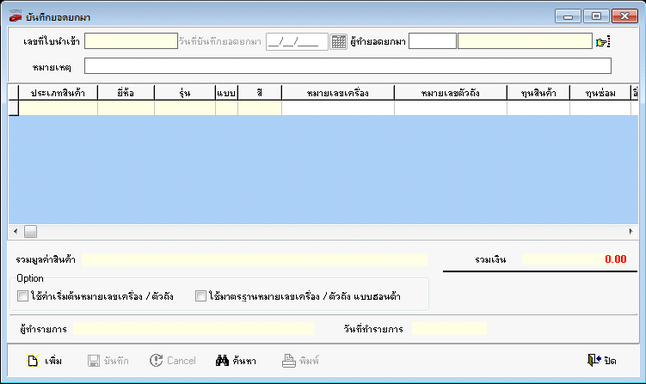The height and width of the screenshot is (384, 646).
Task: Click the รวมมูลค่าสินค้า total field
Action: point(254,260)
